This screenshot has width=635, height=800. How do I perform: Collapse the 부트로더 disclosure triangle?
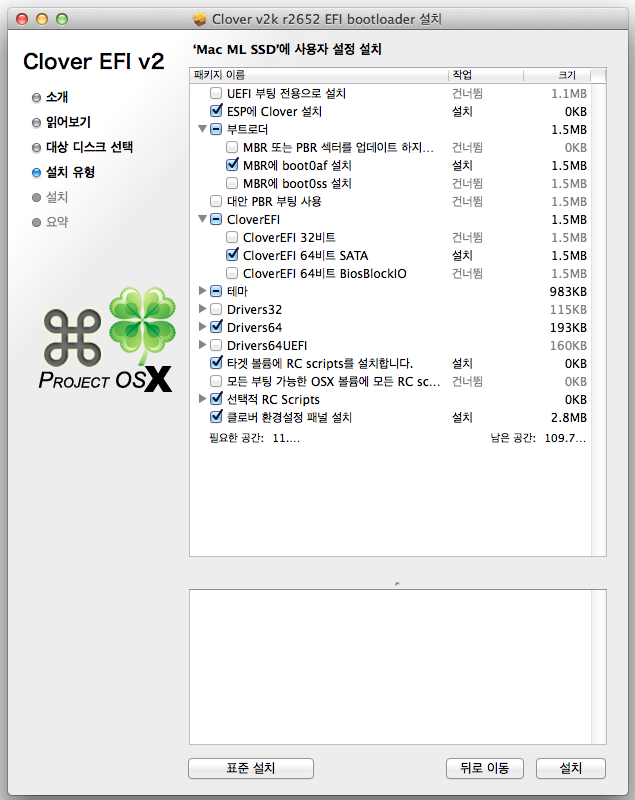tap(202, 129)
